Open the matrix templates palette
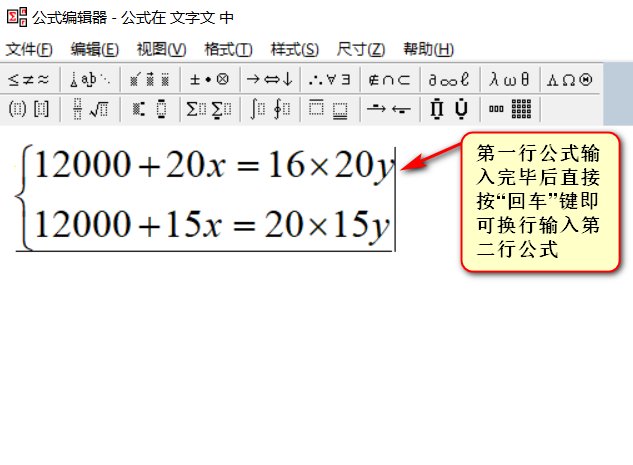Image resolution: width=633 pixels, height=465 pixels. click(509, 109)
